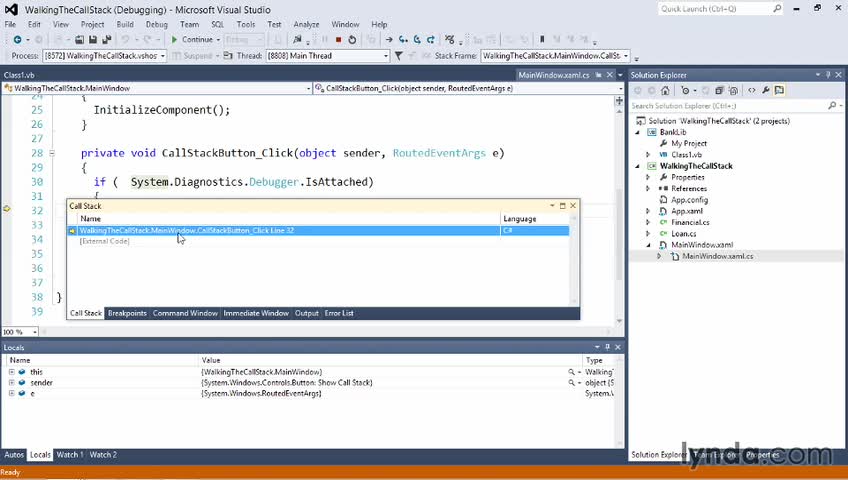Toggle pin on MainWindow.xaml.cs tab
The image size is (848, 480).
pos(599,75)
